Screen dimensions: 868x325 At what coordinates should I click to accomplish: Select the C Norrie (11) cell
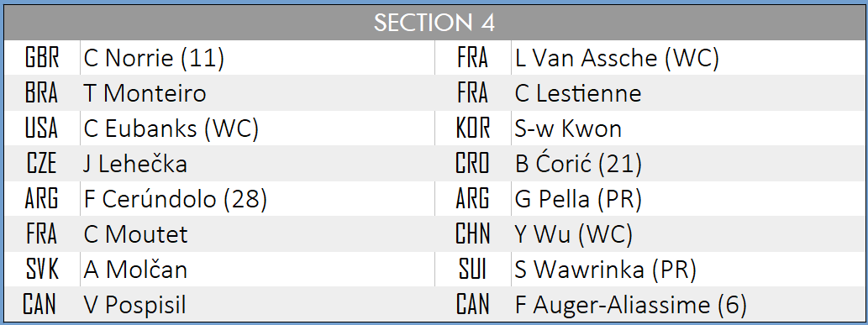[x=257, y=58]
